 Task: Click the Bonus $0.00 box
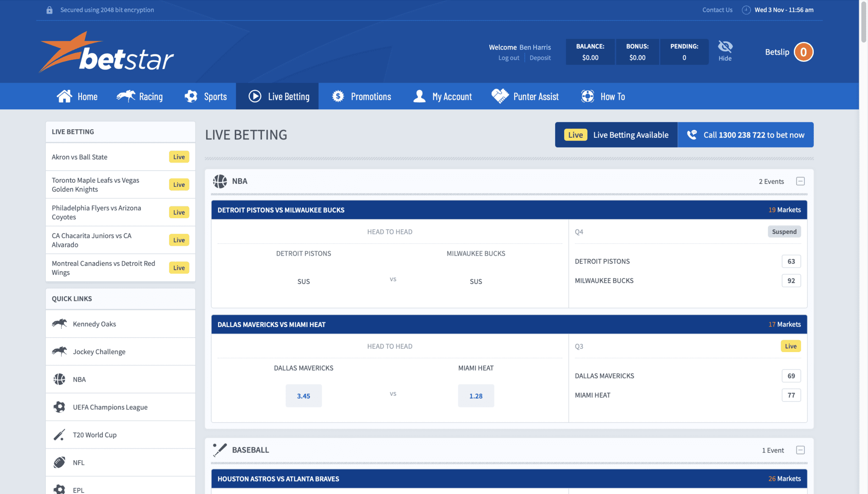(637, 52)
